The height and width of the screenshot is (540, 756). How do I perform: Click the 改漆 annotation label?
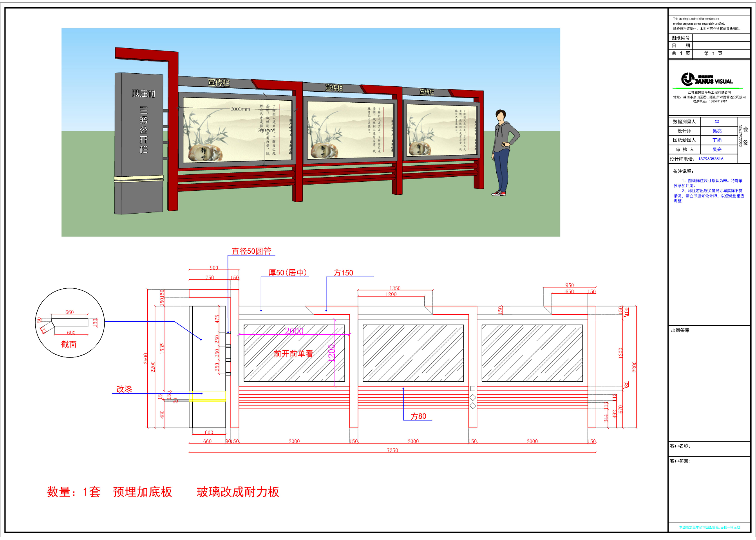point(124,389)
